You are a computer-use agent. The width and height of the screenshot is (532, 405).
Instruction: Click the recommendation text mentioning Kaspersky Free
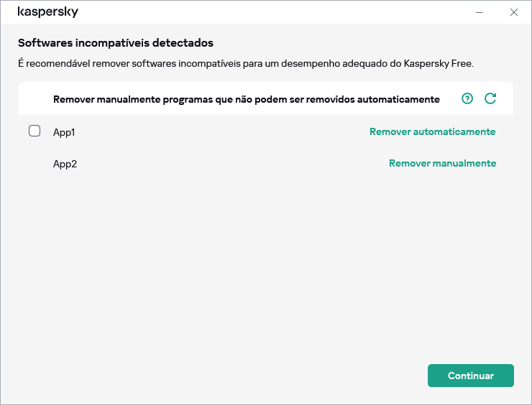pyautogui.click(x=245, y=63)
